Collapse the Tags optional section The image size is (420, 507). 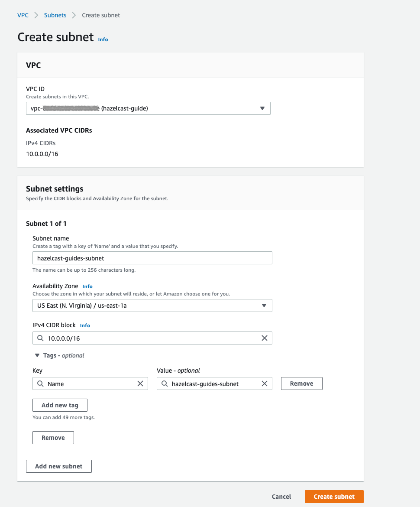37,355
